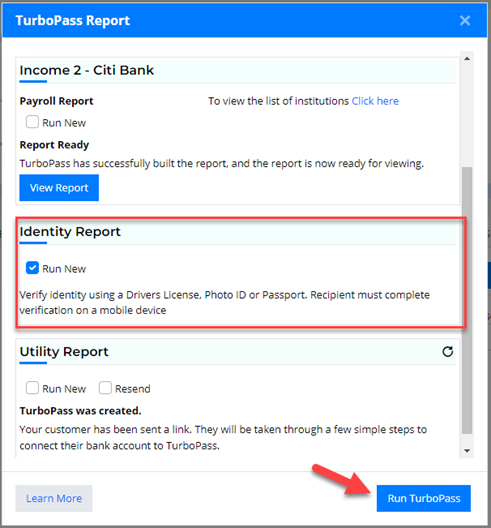Image resolution: width=491 pixels, height=528 pixels.
Task: Open the institutions list 'Click here' link
Action: pyautogui.click(x=375, y=101)
